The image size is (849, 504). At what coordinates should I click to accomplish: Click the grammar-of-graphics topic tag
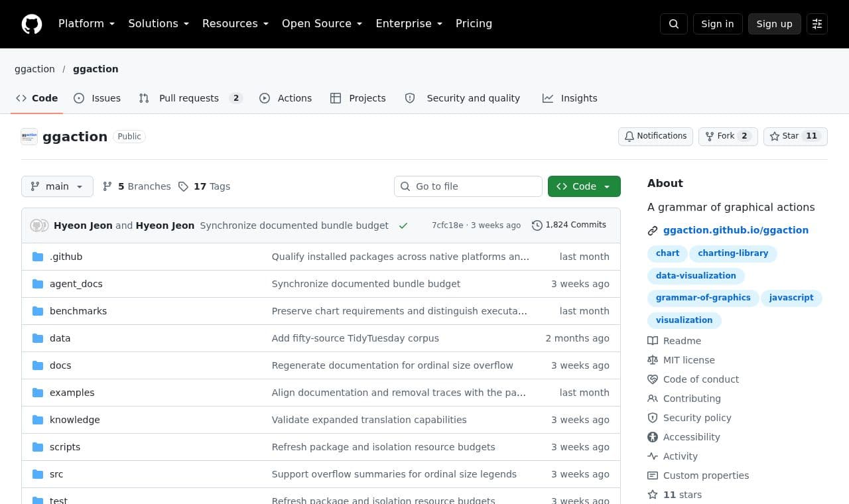pos(703,298)
